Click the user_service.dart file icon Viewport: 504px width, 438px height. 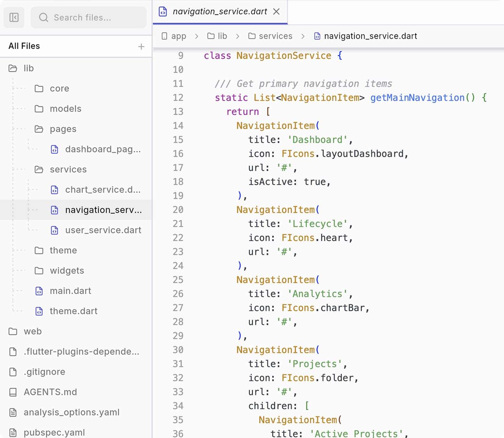[x=54, y=230]
